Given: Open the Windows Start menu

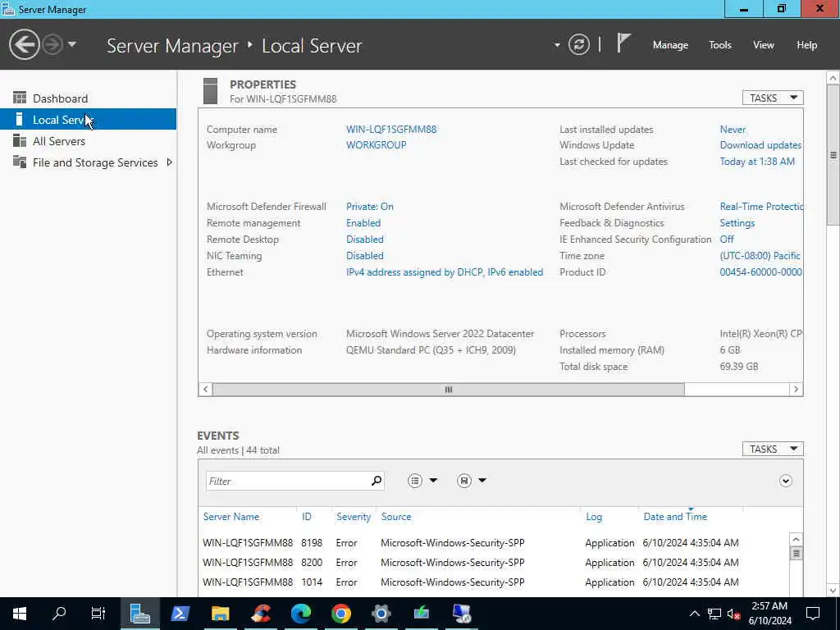Looking at the screenshot, I should [x=20, y=614].
